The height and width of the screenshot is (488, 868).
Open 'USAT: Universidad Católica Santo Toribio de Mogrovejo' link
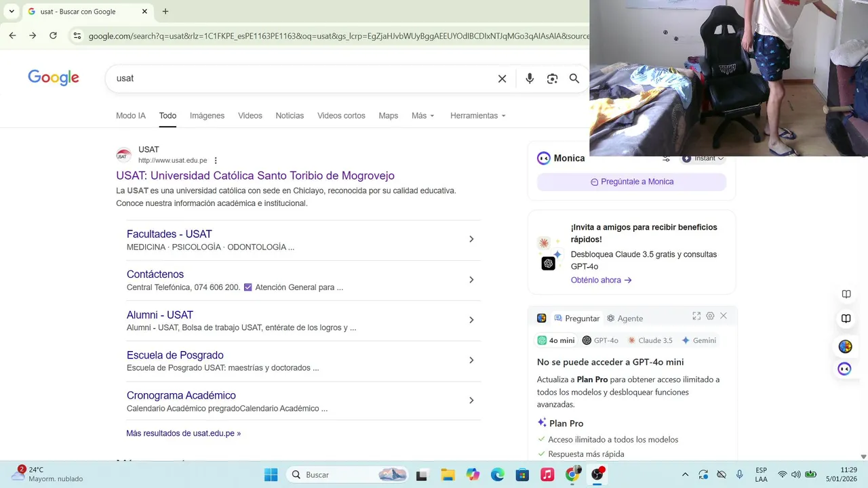tap(255, 176)
